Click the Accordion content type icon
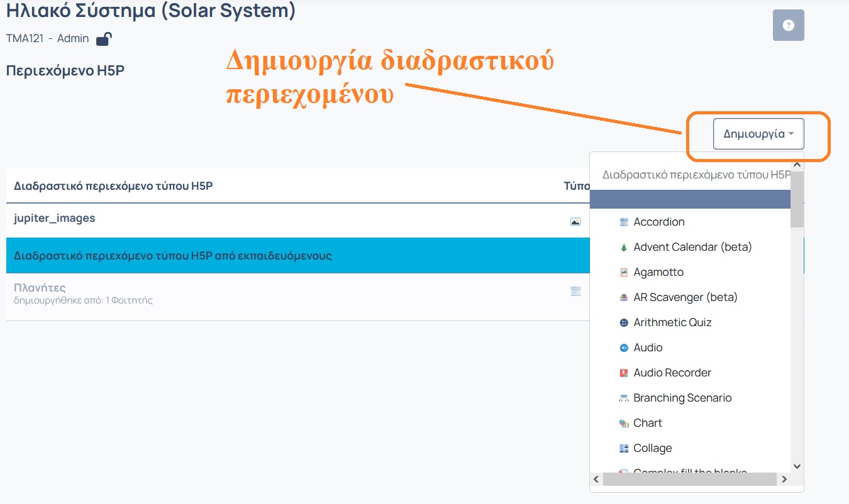 pos(624,222)
